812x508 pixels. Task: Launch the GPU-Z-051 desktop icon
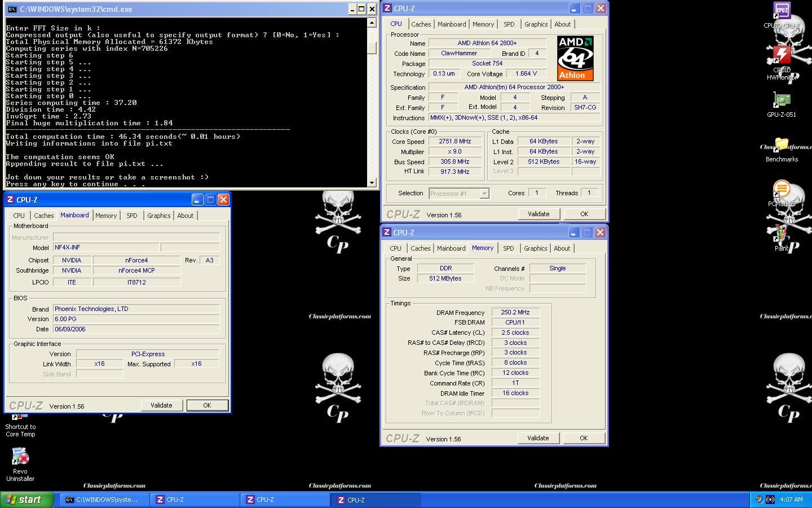click(x=782, y=104)
